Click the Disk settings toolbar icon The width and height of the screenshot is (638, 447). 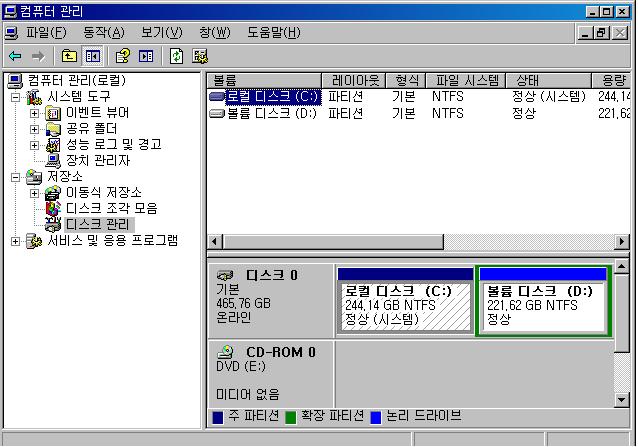coord(200,56)
